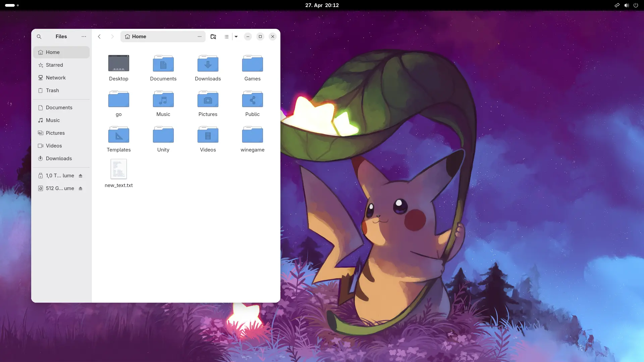Expand the view options dropdown arrow
Screen dimensions: 644x362
(x=236, y=37)
